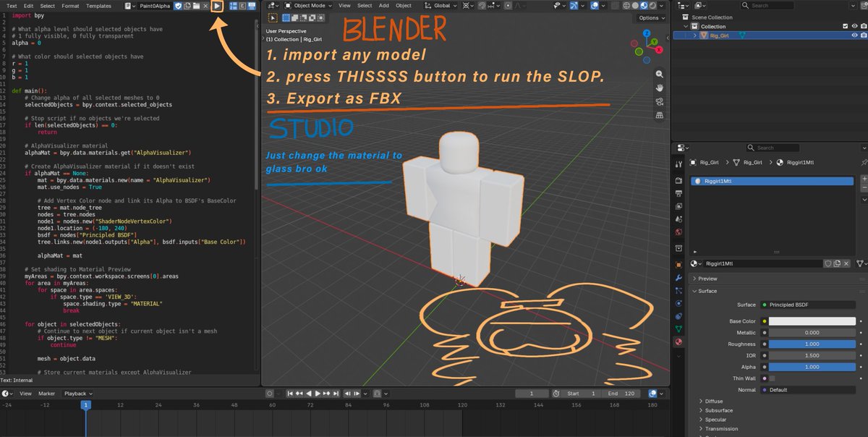The image size is (868, 437).
Task: Play animation forward
Action: pos(318,394)
